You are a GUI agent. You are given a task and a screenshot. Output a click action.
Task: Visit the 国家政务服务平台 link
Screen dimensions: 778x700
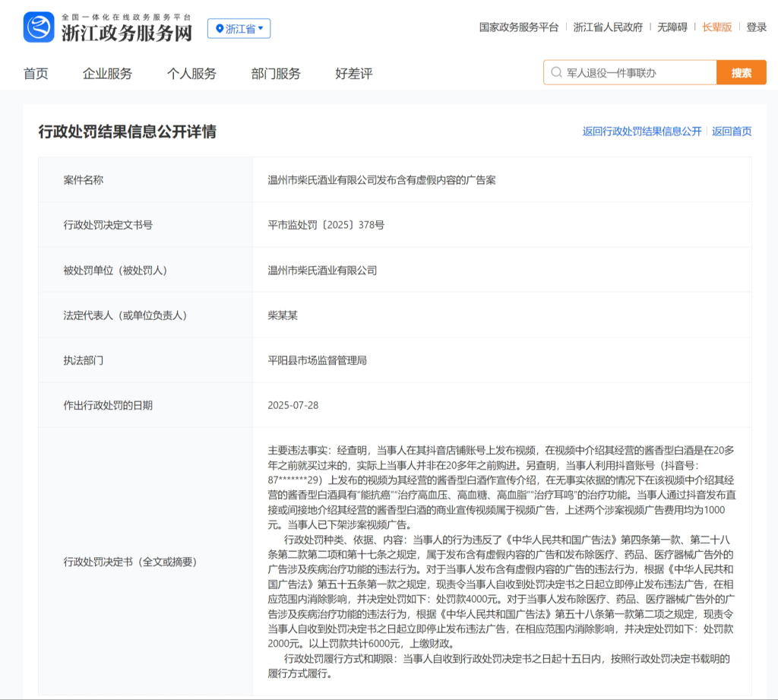519,27
